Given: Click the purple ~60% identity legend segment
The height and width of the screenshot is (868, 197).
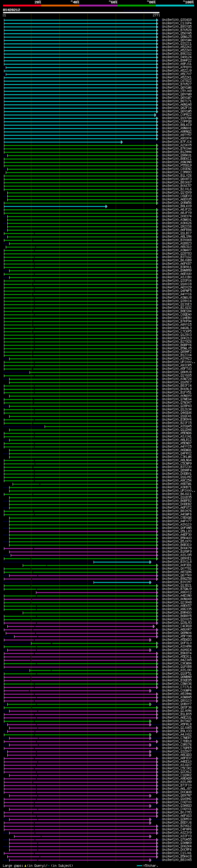Looking at the screenshot, I should [99, 6].
